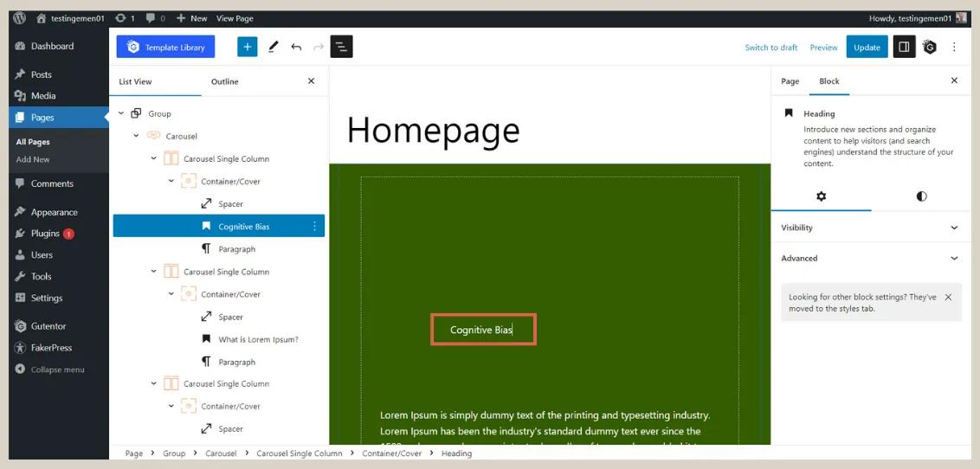The image size is (980, 469).
Task: Close the settings sidebar
Action: [x=954, y=80]
